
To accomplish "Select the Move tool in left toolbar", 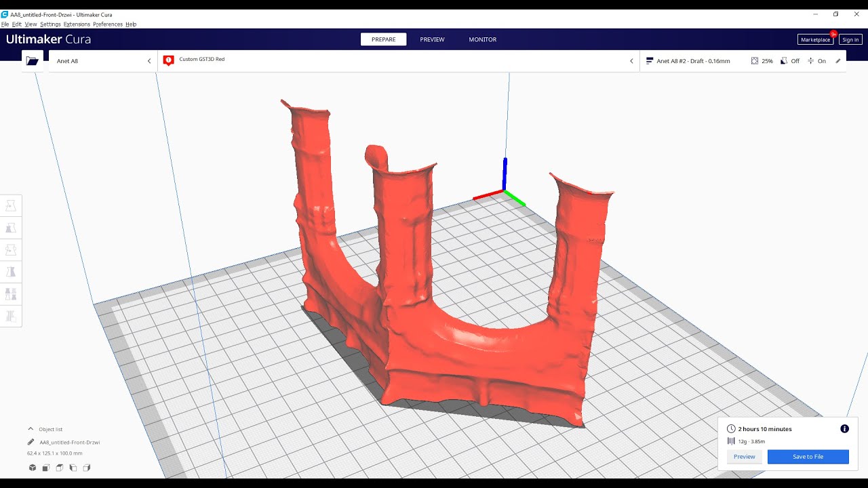I will point(11,206).
